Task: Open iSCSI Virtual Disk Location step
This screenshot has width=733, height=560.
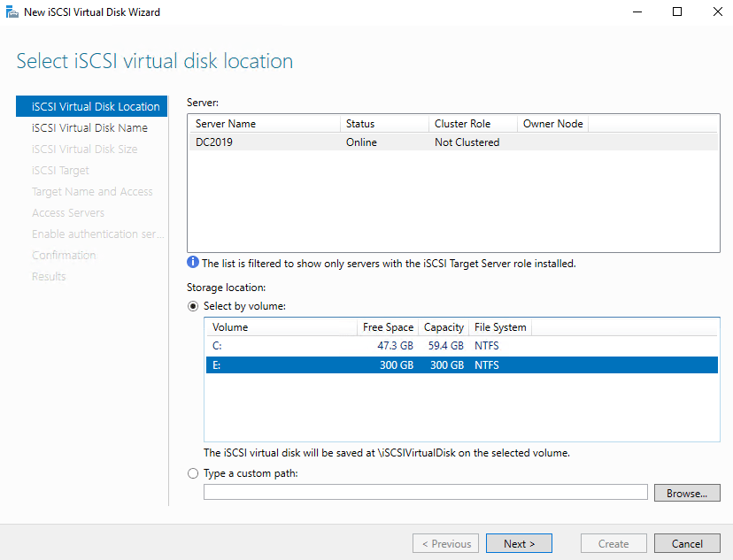Action: point(96,106)
